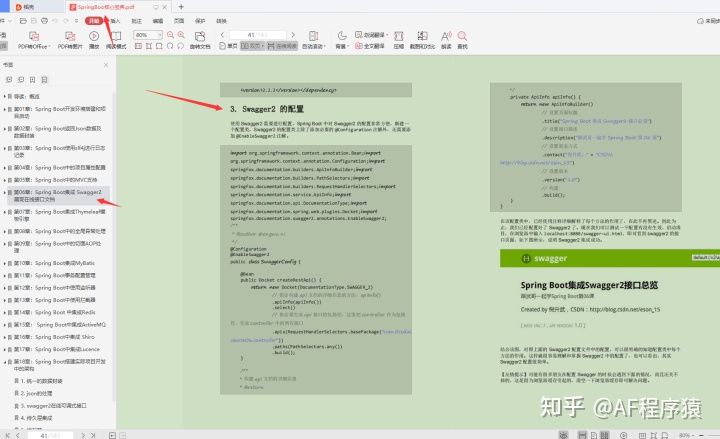Click the open folder icon in quick access
Screen dimensions: 720x439
point(23,21)
